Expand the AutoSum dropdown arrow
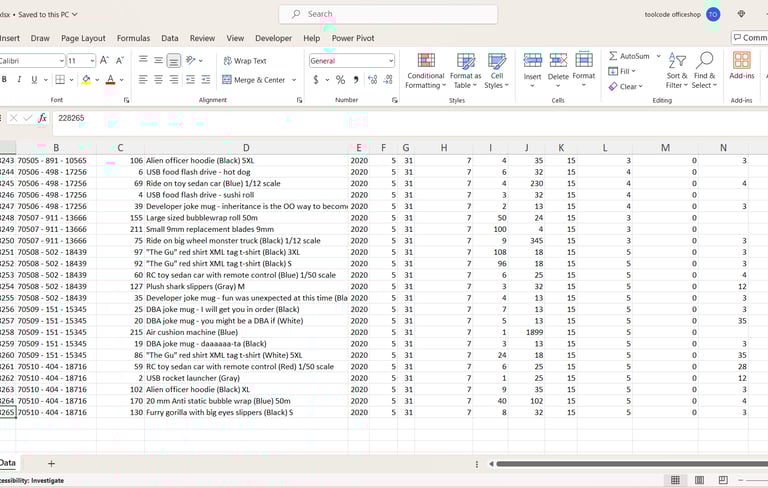Viewport: 768px width, 488px height. [659, 56]
